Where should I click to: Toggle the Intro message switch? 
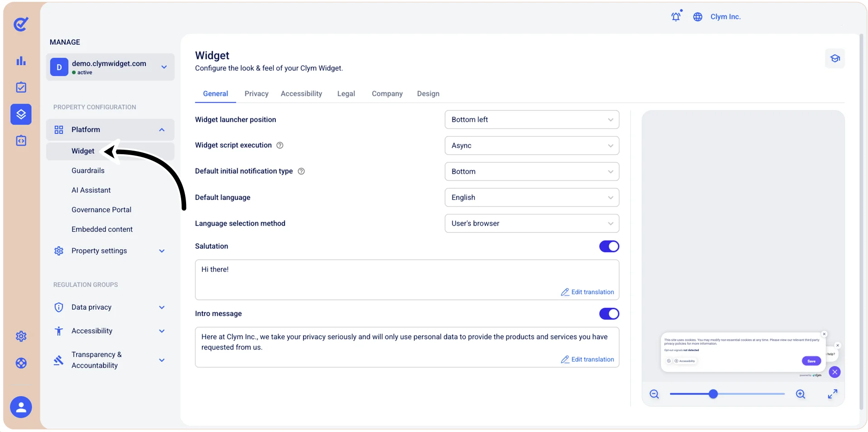(x=609, y=314)
